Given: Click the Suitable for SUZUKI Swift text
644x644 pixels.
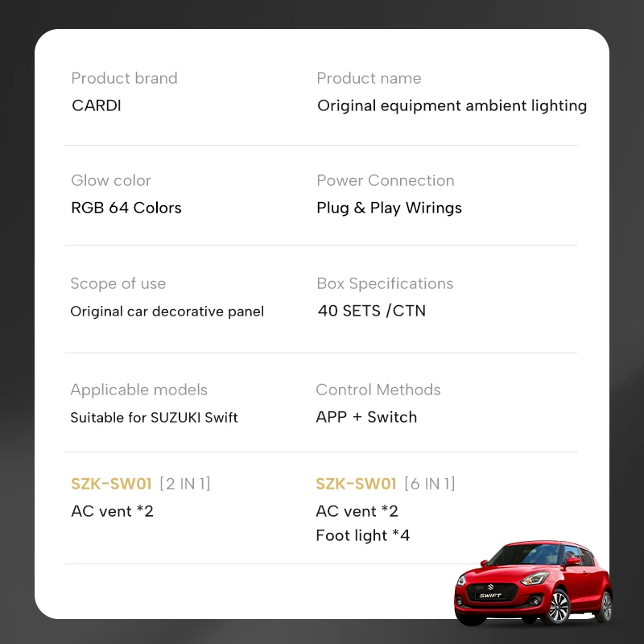Looking at the screenshot, I should 154,417.
